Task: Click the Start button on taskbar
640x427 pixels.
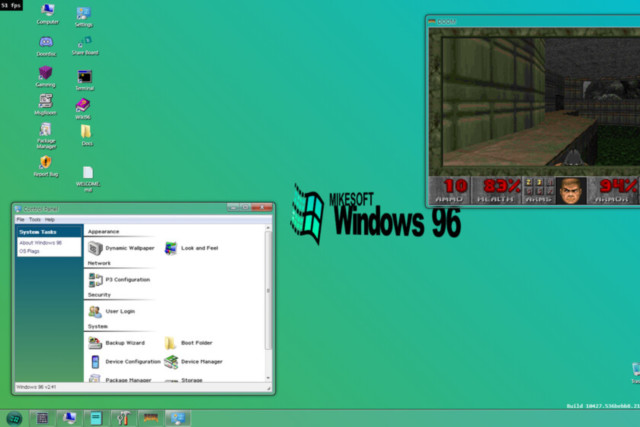Action: [x=14, y=418]
